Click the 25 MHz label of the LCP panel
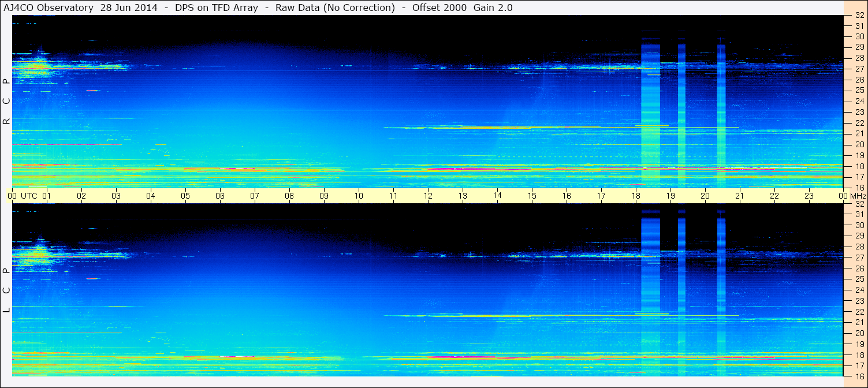The image size is (868, 388). (859, 279)
